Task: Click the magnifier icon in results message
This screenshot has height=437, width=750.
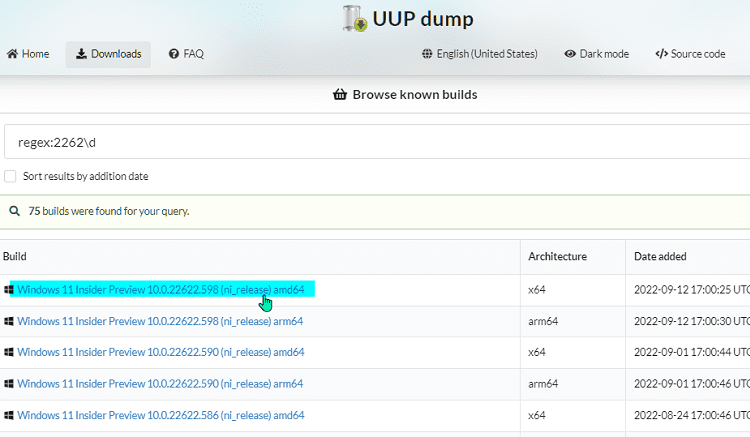Action: click(15, 211)
